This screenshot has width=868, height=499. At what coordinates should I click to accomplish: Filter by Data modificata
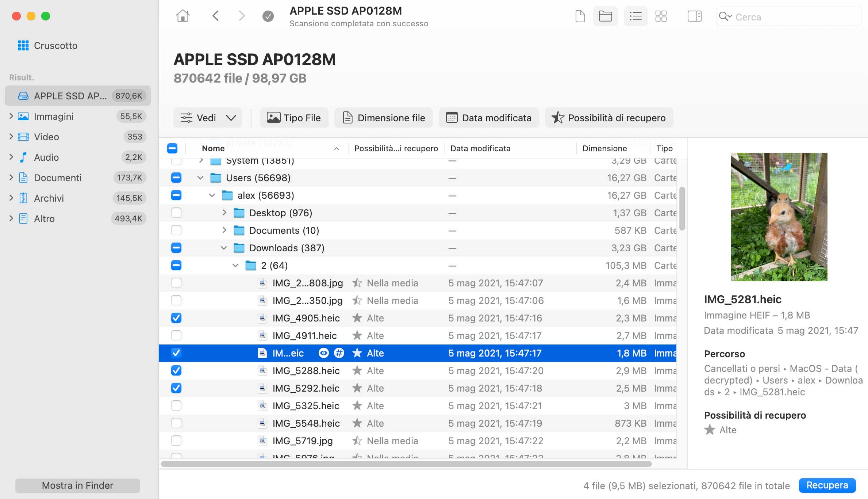[489, 118]
